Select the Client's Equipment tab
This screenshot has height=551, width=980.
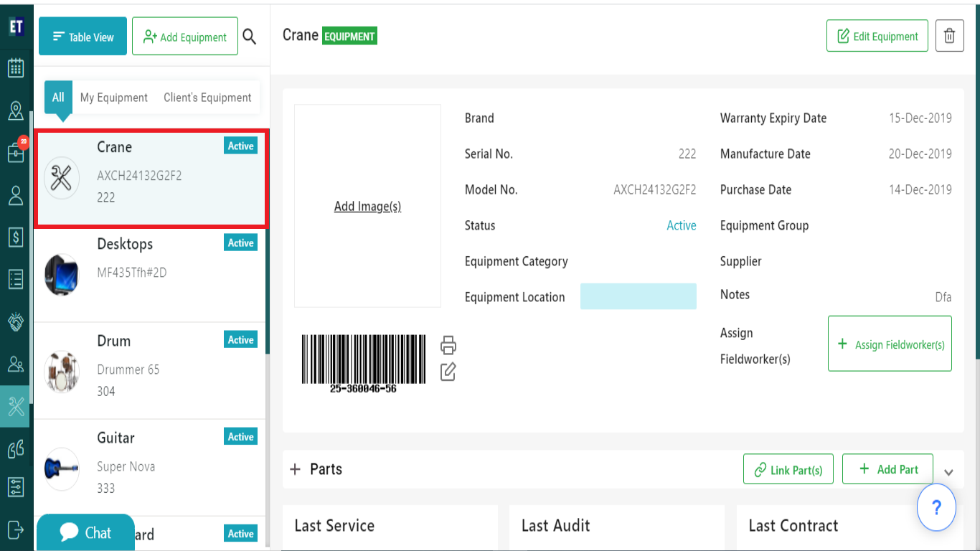[207, 98]
